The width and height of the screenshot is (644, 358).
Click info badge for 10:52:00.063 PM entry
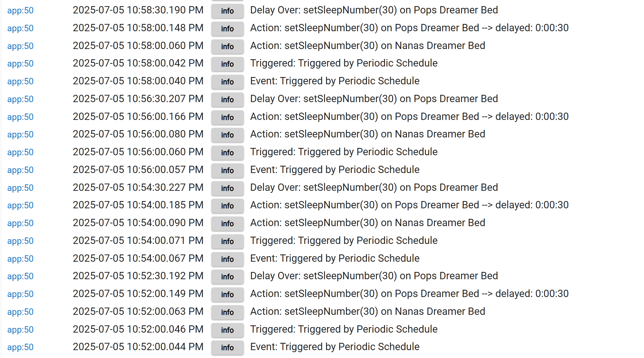pyautogui.click(x=227, y=312)
